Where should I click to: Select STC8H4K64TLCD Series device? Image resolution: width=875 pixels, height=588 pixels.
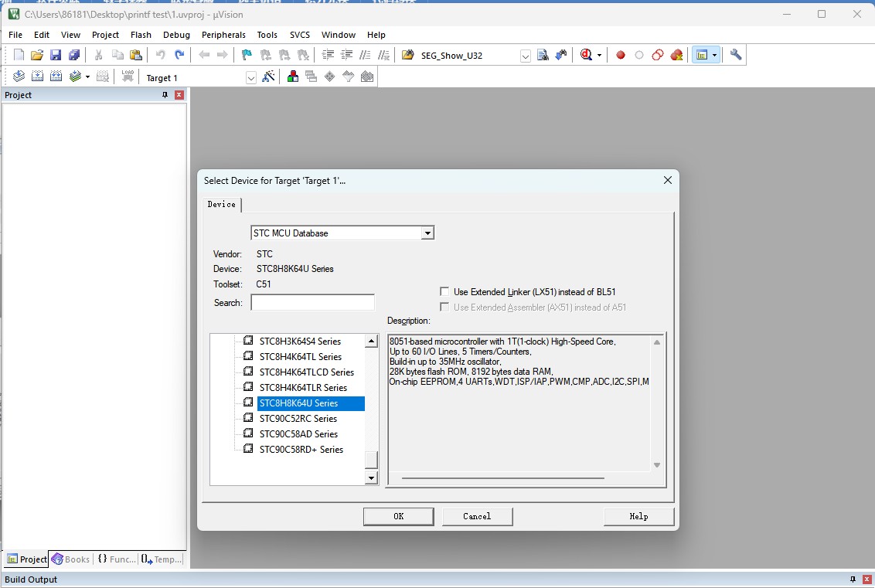point(306,372)
